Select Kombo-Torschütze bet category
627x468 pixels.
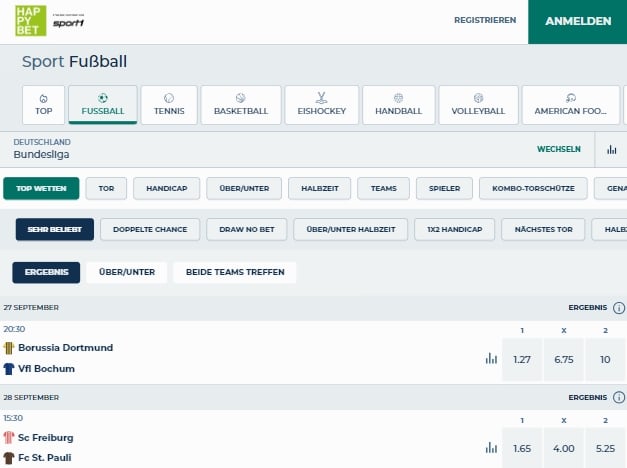(533, 188)
